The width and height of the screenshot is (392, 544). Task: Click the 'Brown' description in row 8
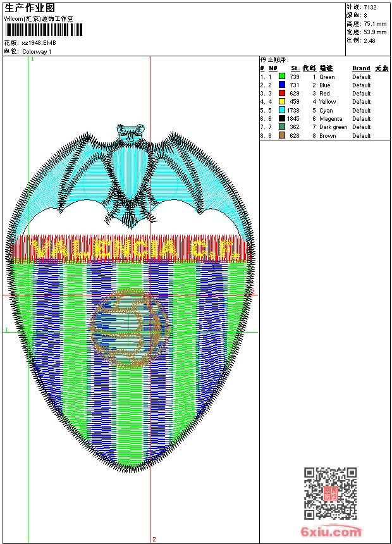click(328, 135)
